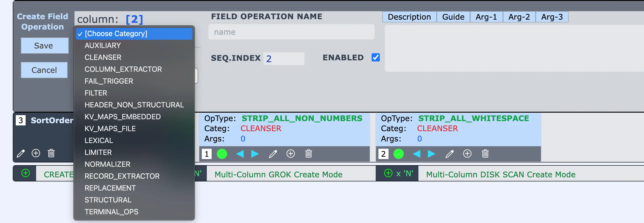
Task: Click the Cancel button
Action: click(x=44, y=70)
